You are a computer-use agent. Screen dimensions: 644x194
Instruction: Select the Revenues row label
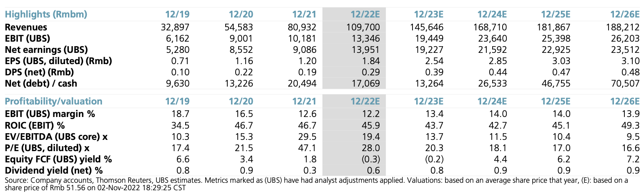(26, 27)
